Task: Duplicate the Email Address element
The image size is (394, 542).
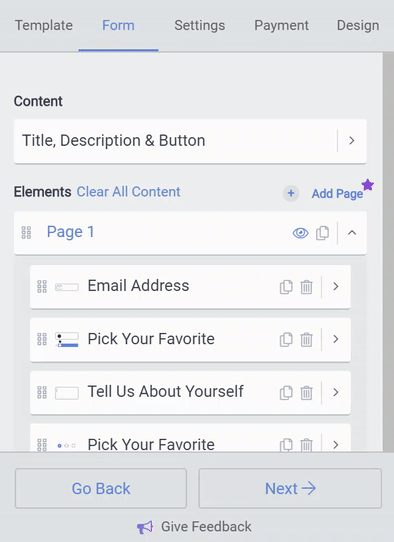Action: pos(286,287)
